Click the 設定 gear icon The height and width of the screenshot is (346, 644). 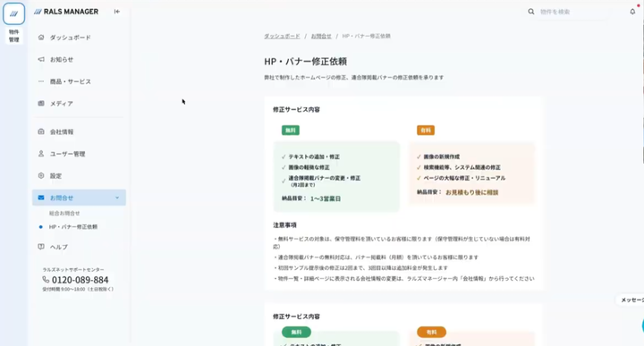41,175
